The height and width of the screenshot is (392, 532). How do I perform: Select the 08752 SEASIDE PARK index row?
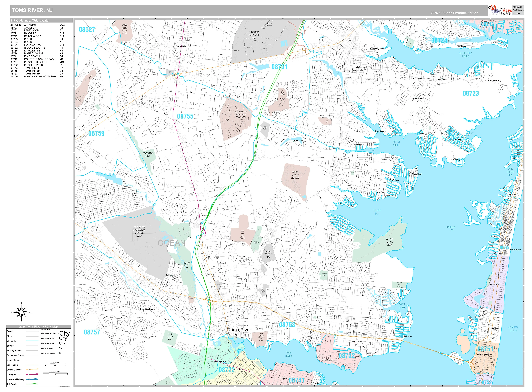coord(37,65)
